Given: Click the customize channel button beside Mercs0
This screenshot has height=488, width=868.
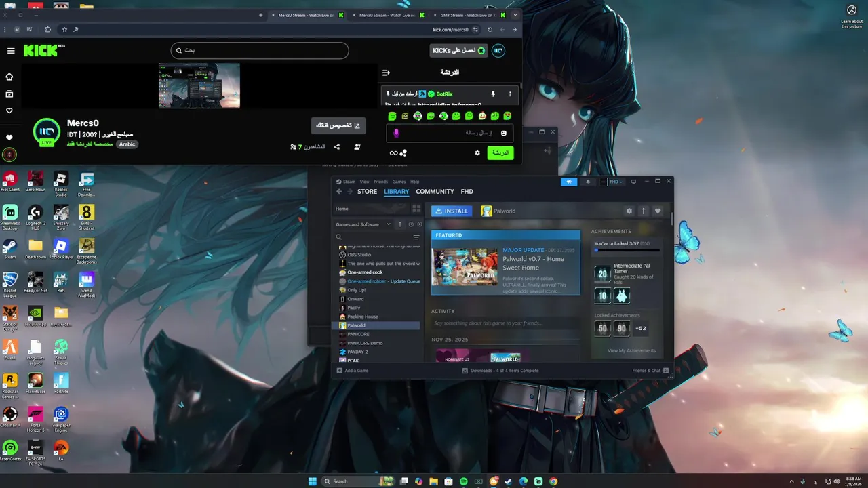Looking at the screenshot, I should click(338, 125).
